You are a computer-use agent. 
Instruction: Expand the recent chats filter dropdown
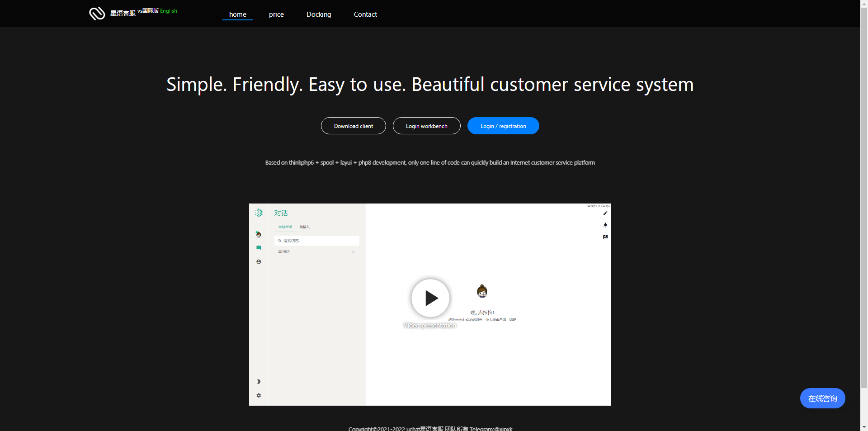[353, 252]
